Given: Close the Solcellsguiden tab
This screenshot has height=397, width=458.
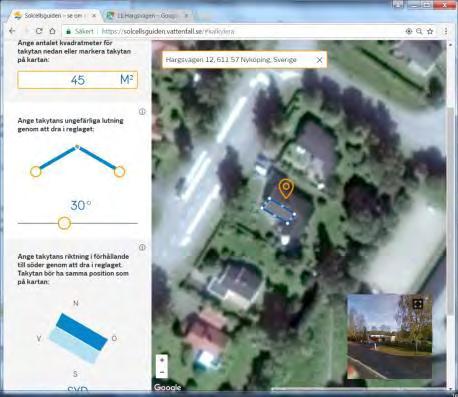Looking at the screenshot, I should click(94, 16).
